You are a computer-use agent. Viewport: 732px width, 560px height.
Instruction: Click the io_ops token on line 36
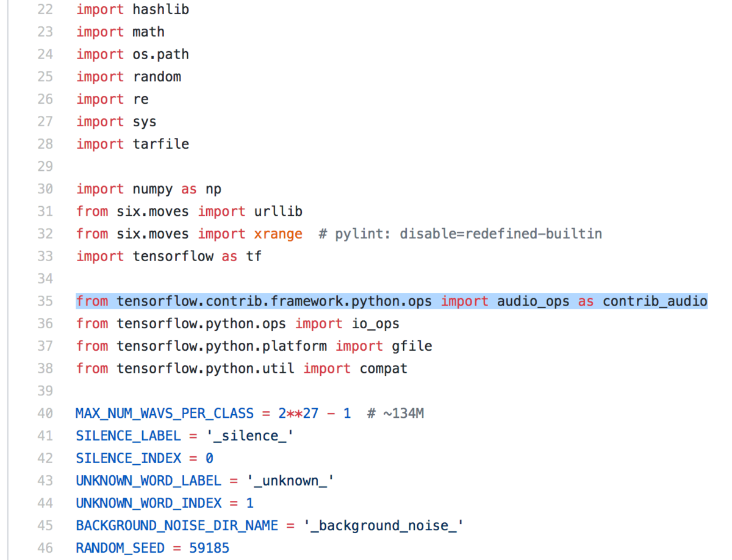coord(375,323)
